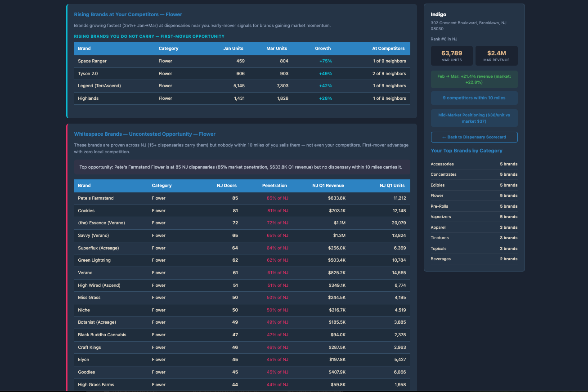Click the Whitespace Brands section heading
The image size is (588, 392).
145,134
